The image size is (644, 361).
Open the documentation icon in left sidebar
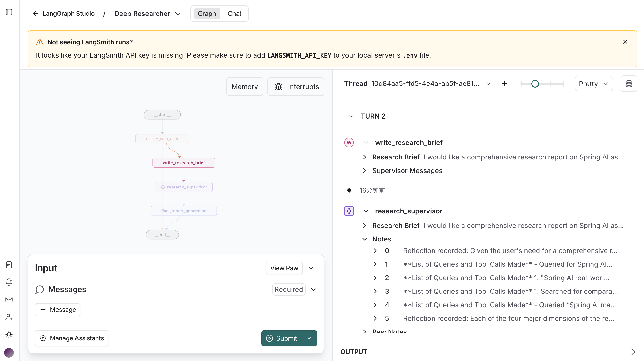coord(9,264)
